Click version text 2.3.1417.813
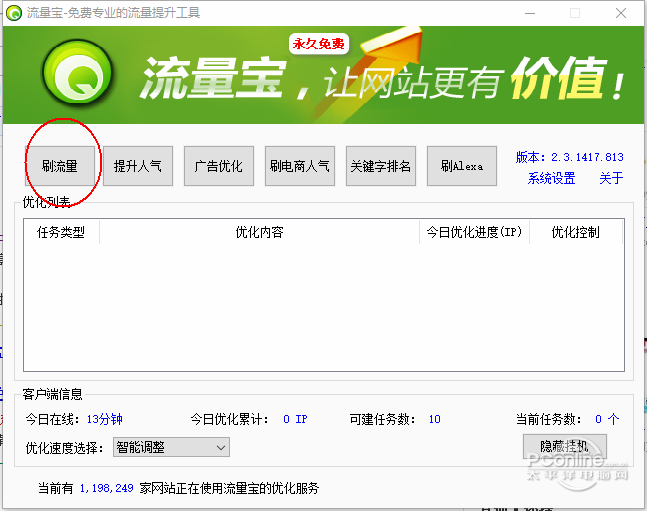The height and width of the screenshot is (511, 647). [588, 157]
